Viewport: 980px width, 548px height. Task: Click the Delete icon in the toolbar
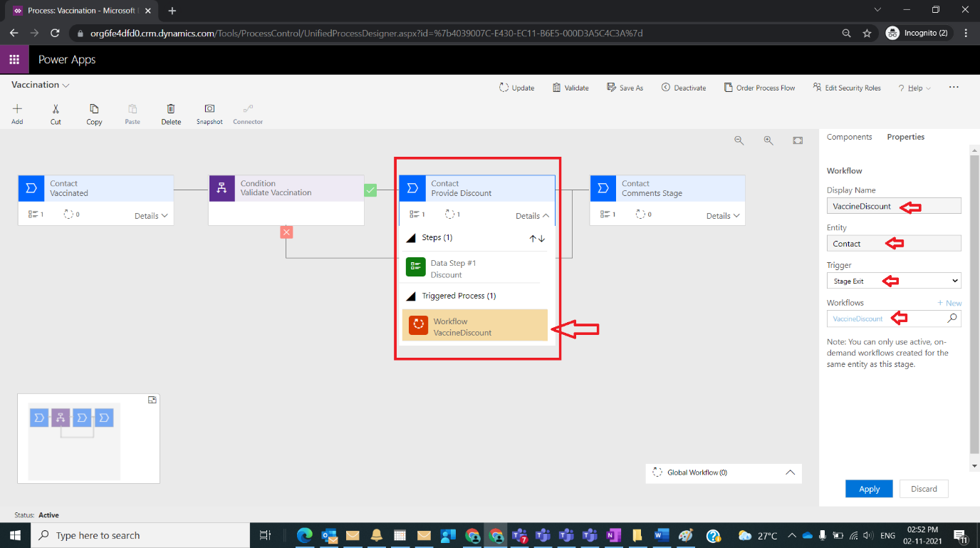click(170, 113)
